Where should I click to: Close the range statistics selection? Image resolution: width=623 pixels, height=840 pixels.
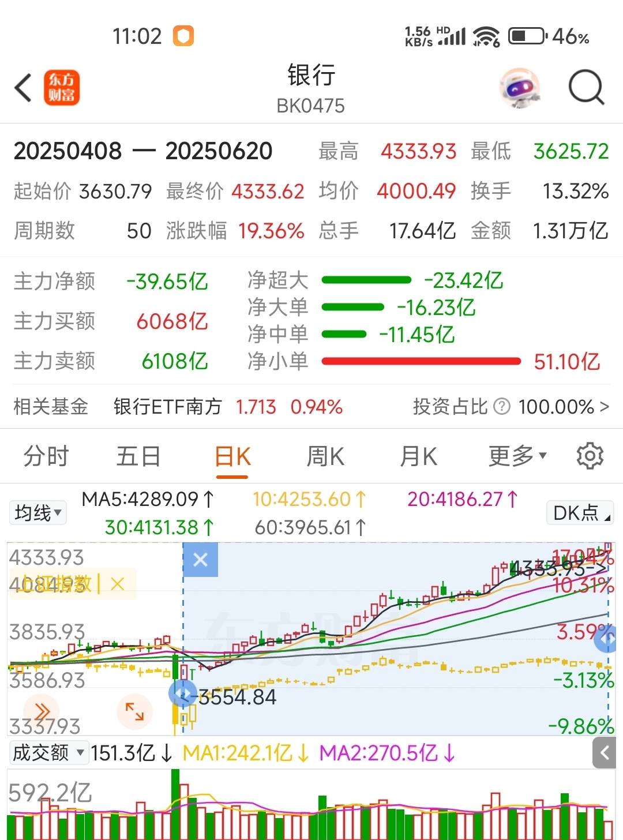(x=200, y=560)
